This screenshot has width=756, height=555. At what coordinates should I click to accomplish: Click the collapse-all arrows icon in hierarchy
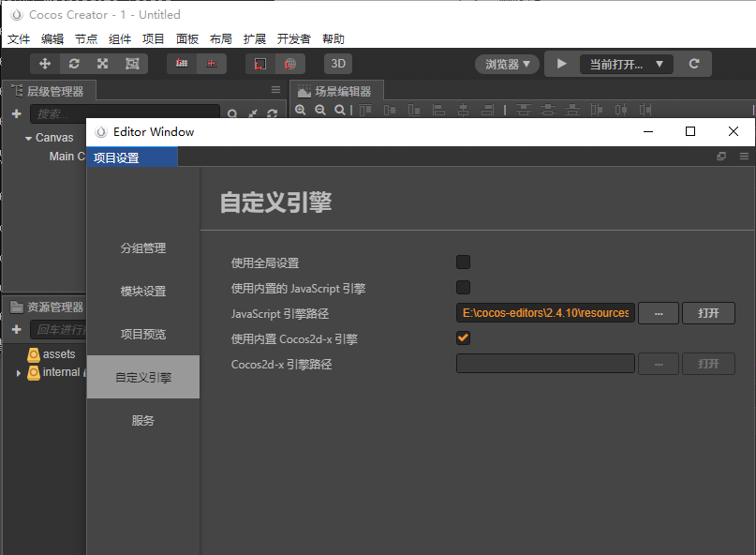click(x=253, y=113)
